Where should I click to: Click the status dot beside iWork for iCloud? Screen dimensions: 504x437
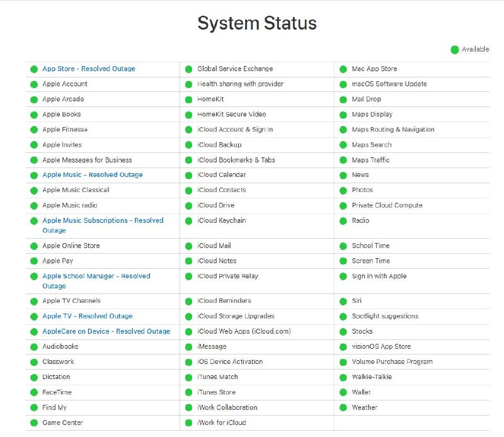click(x=188, y=423)
